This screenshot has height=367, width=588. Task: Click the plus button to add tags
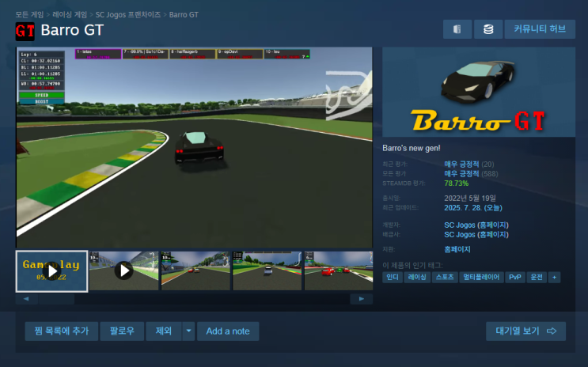click(554, 277)
